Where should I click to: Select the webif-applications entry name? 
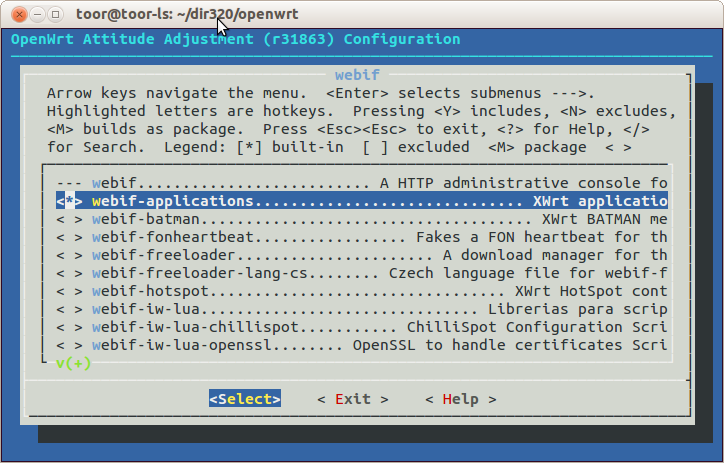pos(173,201)
